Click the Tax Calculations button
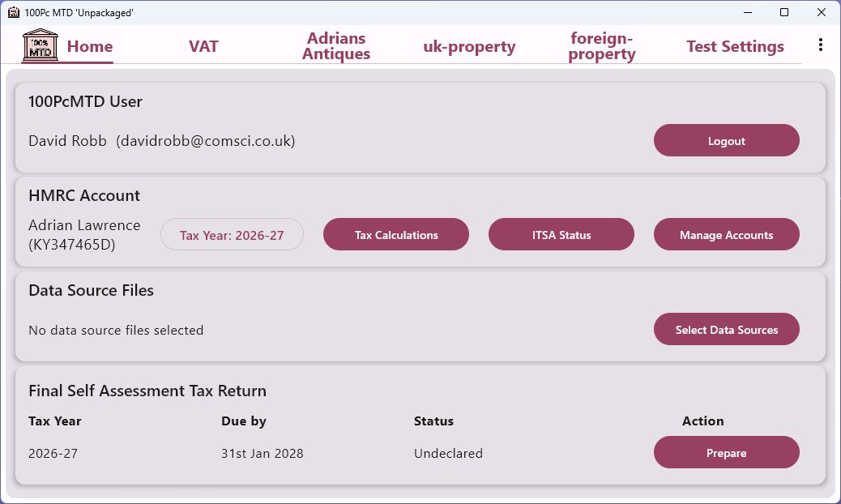The height and width of the screenshot is (504, 841). [x=396, y=235]
